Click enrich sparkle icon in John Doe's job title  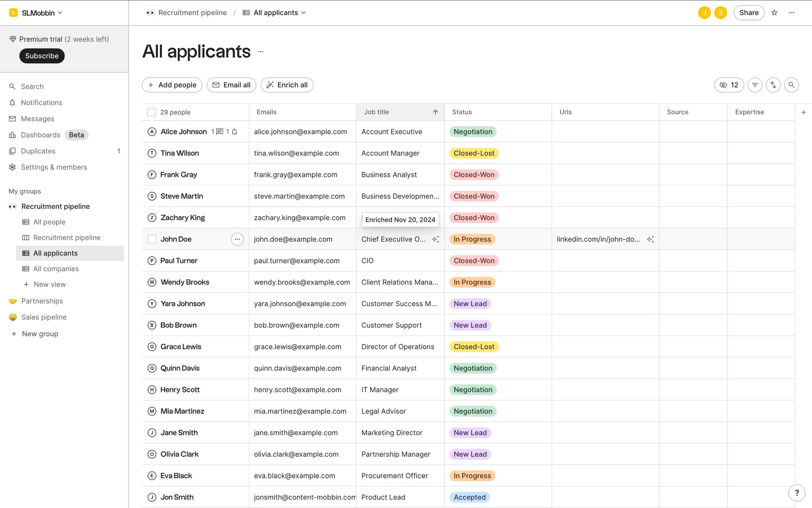[x=435, y=239]
